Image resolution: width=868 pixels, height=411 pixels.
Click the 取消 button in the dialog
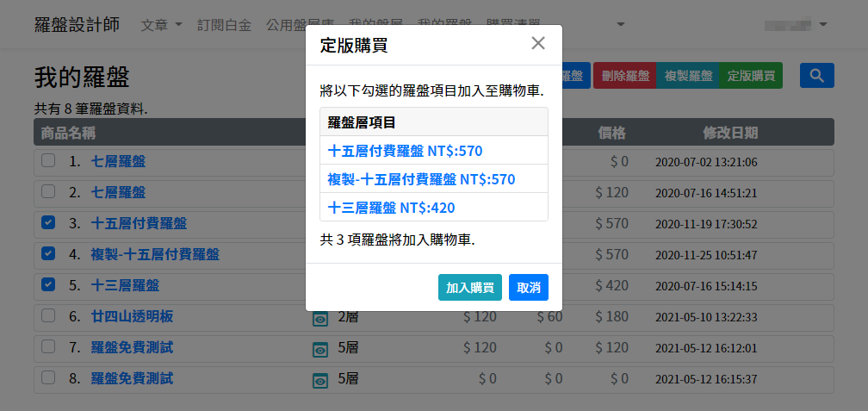[x=528, y=288]
